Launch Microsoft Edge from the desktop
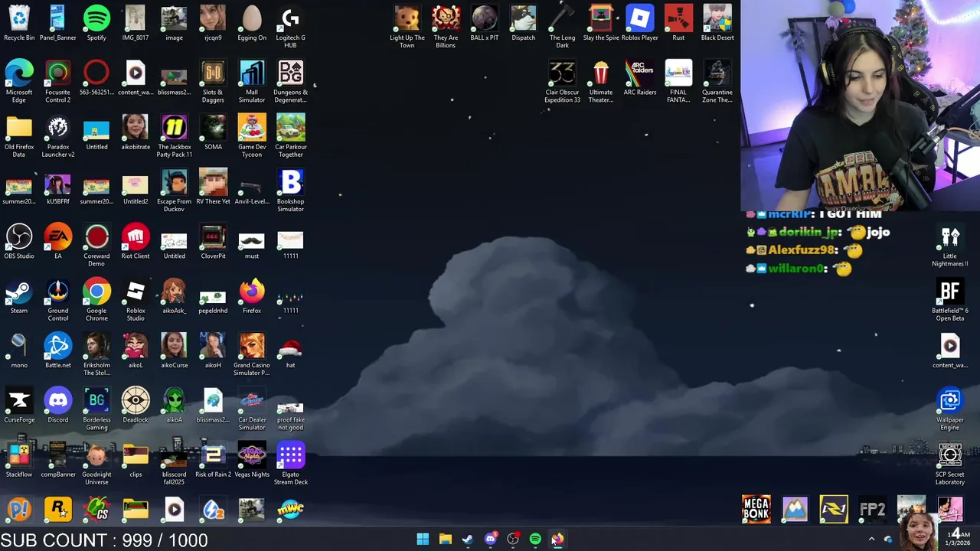This screenshot has height=551, width=980. point(19,81)
